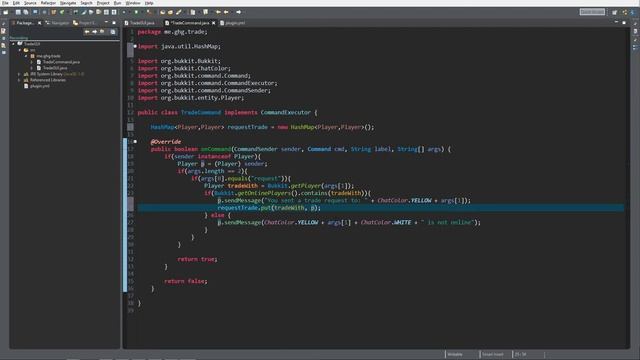Open the Help menu
The image size is (640, 360).
click(x=149, y=3)
